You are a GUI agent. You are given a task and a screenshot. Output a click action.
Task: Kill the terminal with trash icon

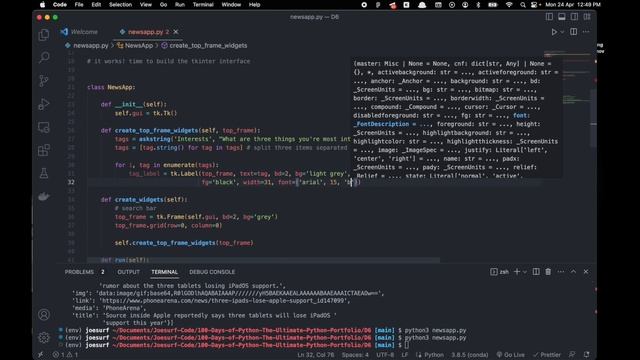click(548, 272)
